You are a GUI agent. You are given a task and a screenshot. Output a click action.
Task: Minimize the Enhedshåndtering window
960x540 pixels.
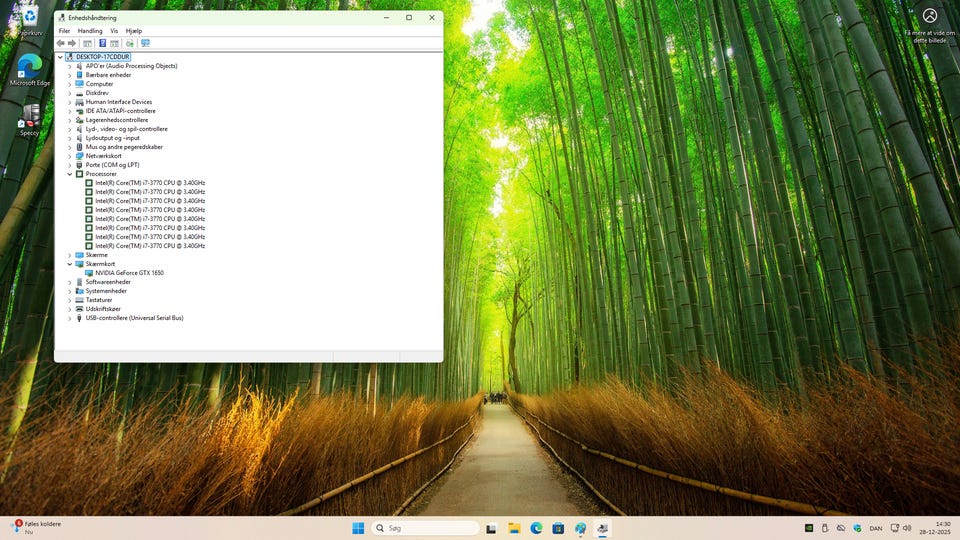point(386,18)
